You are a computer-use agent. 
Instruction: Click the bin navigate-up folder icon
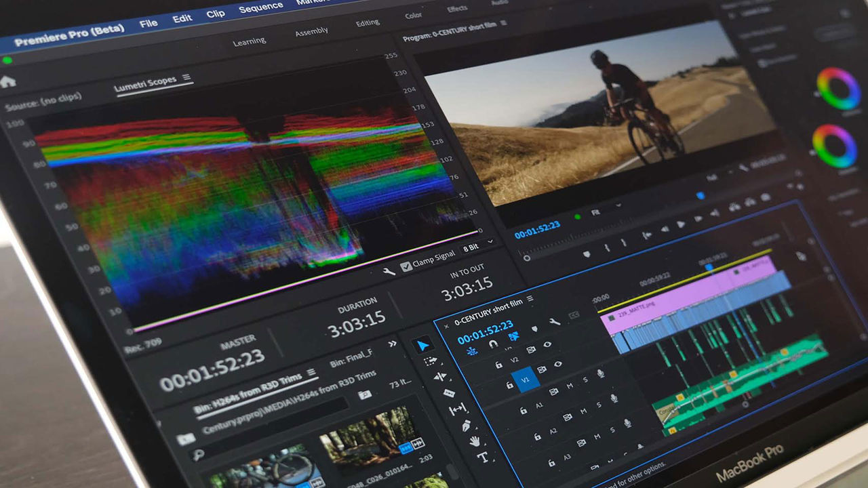(x=185, y=439)
